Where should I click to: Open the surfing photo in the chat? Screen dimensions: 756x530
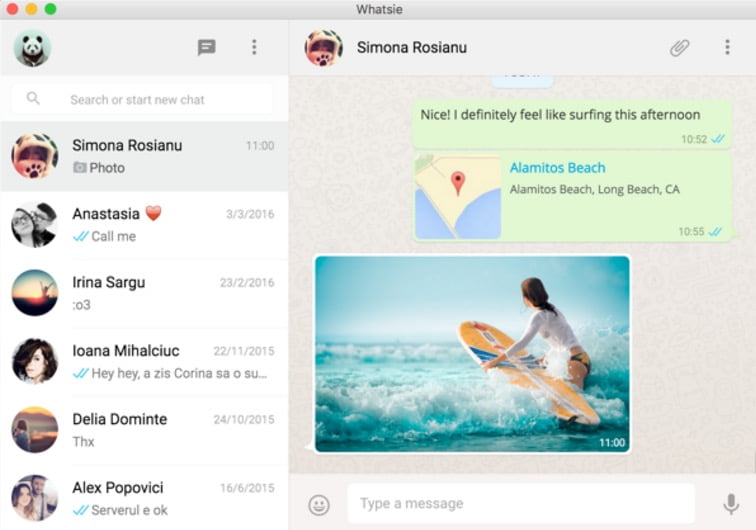(472, 354)
